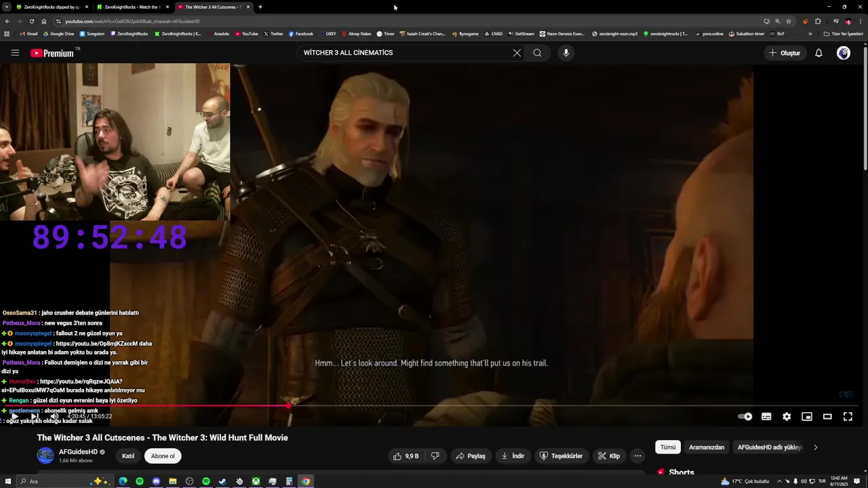This screenshot has height=488, width=868.
Task: Expand the hidden bookmarks chevron
Action: click(810, 33)
